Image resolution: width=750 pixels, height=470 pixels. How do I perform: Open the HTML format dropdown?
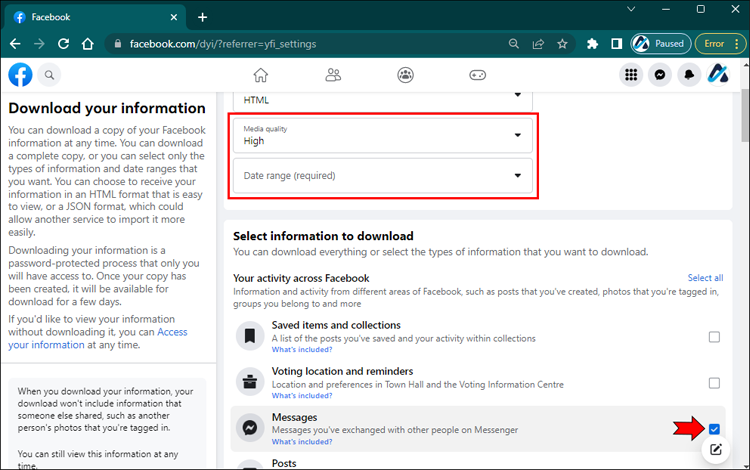pyautogui.click(x=383, y=99)
